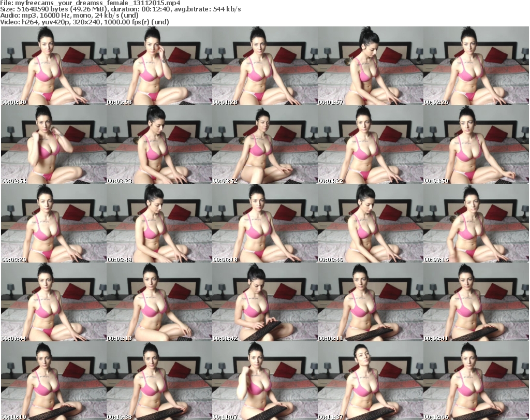This screenshot has width=530, height=420.
Task: Open the 00:06:46 preview frame
Action: coord(370,224)
